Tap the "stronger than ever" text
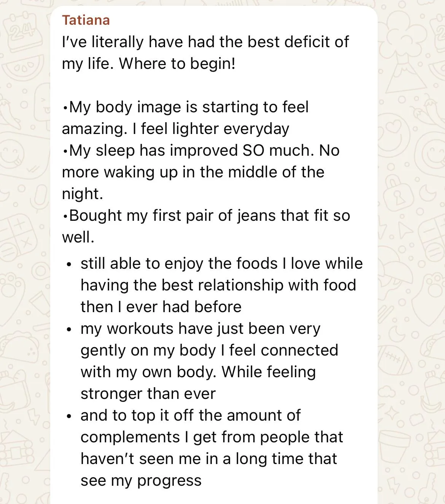 148,394
